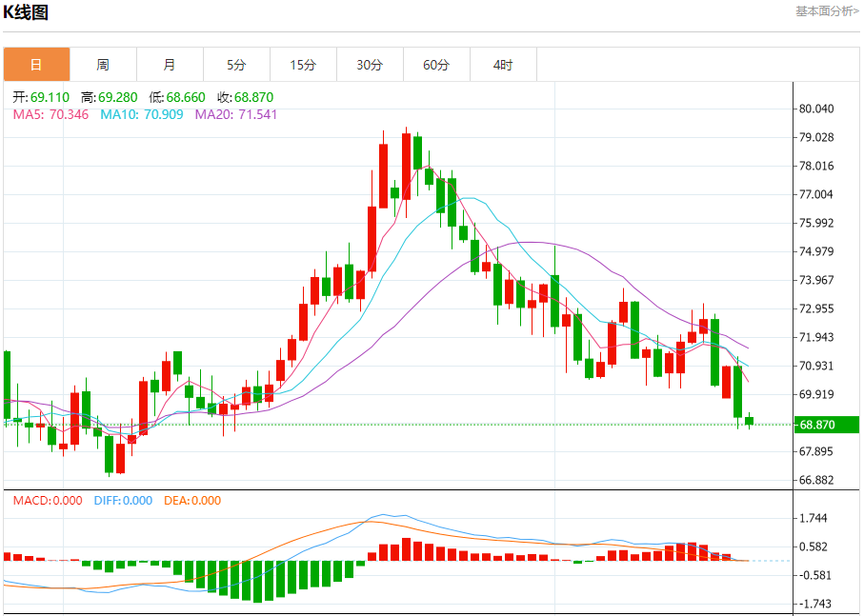Click the 77.004 price axis label
864x616 pixels.
point(816,194)
